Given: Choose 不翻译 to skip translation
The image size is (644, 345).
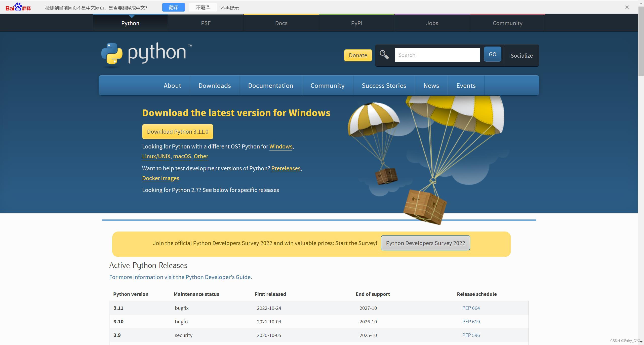Looking at the screenshot, I should 203,8.
